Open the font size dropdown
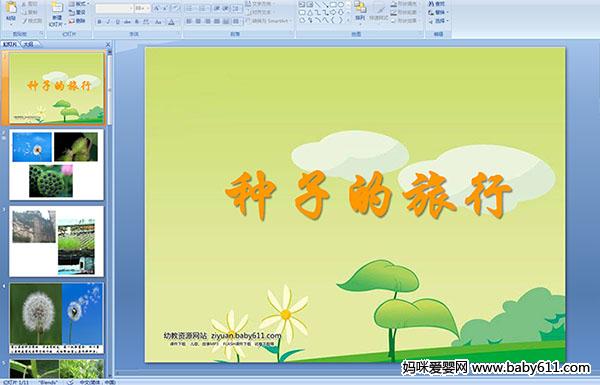This screenshot has height=385, width=600. (148, 8)
